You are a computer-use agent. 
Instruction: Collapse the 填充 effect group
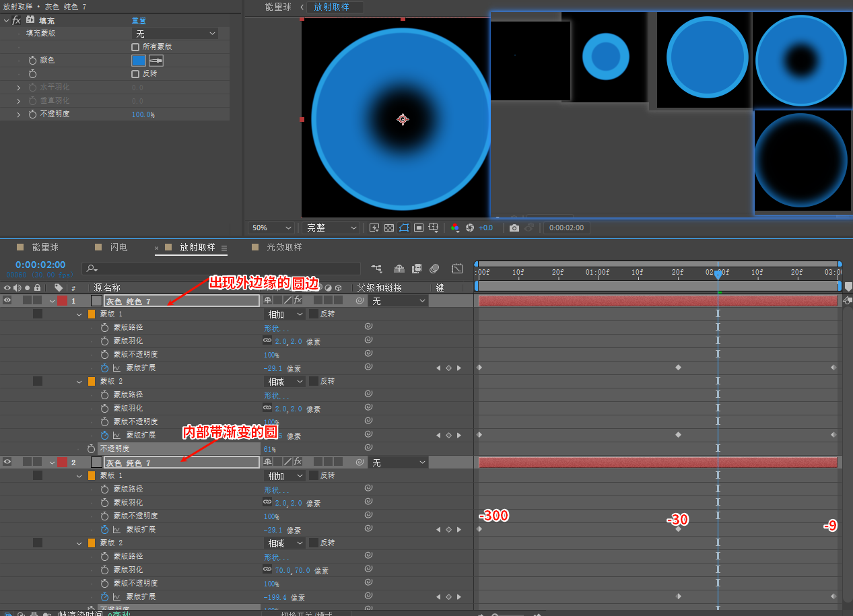coord(6,20)
